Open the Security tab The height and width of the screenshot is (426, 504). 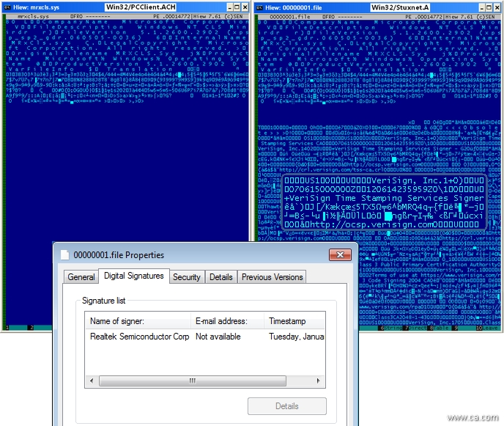tap(186, 277)
